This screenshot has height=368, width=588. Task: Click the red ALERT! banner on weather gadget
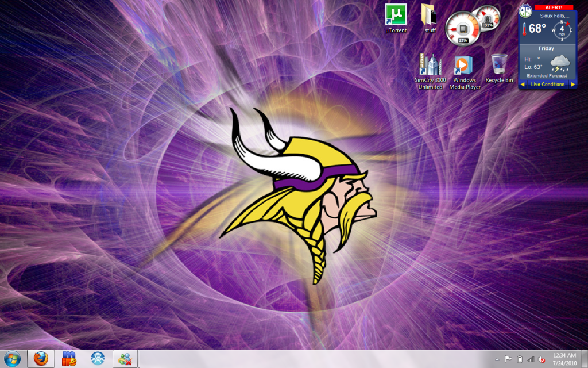pos(554,7)
